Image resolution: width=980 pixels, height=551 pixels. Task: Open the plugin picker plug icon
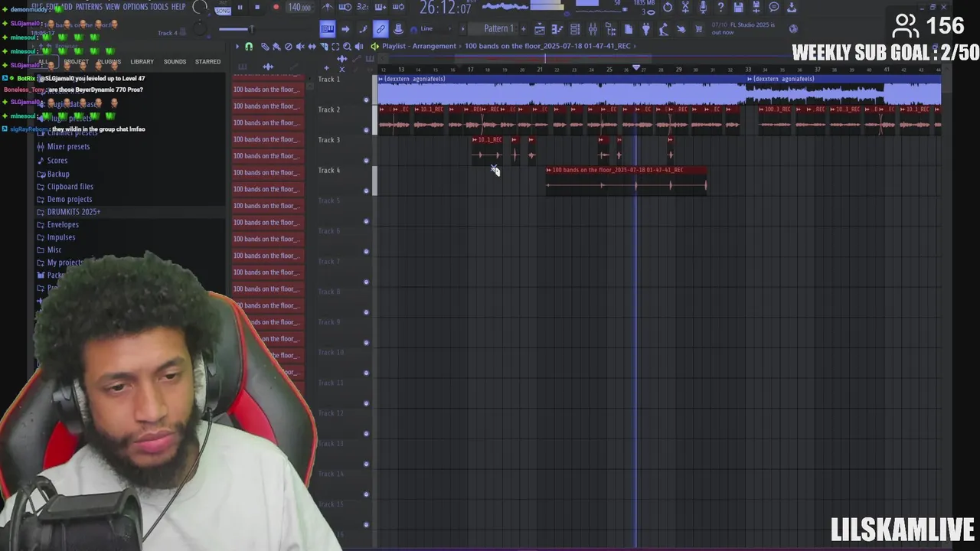[x=645, y=29]
